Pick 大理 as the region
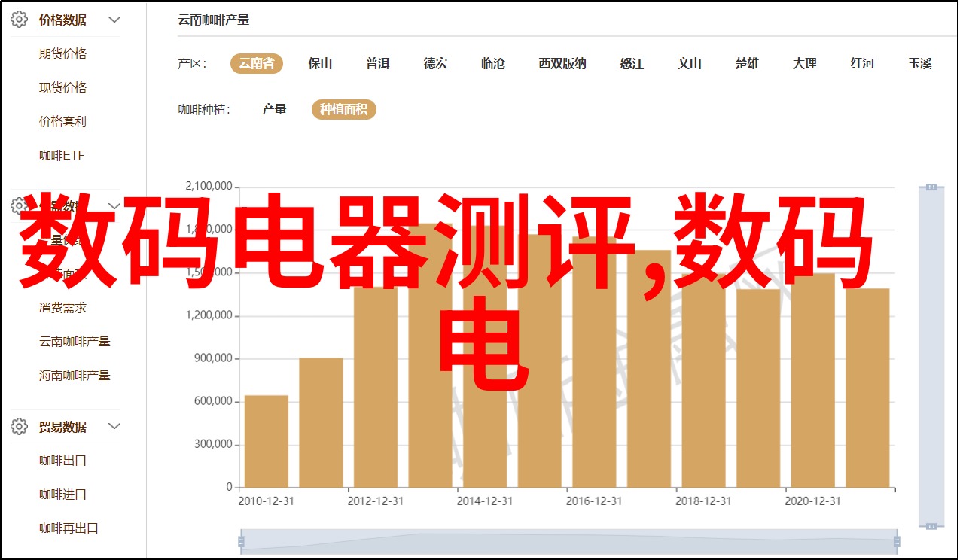Viewport: 960px width, 560px height. pos(805,64)
